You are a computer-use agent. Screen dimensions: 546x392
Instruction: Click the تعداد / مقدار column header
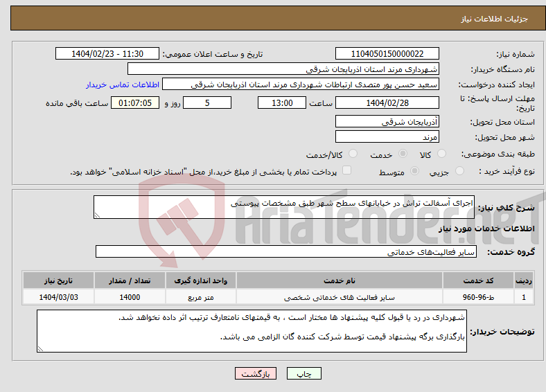pyautogui.click(x=130, y=280)
